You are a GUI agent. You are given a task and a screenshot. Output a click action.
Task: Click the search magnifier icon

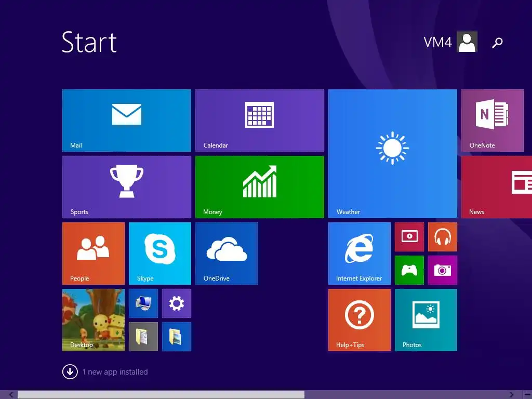coord(497,43)
